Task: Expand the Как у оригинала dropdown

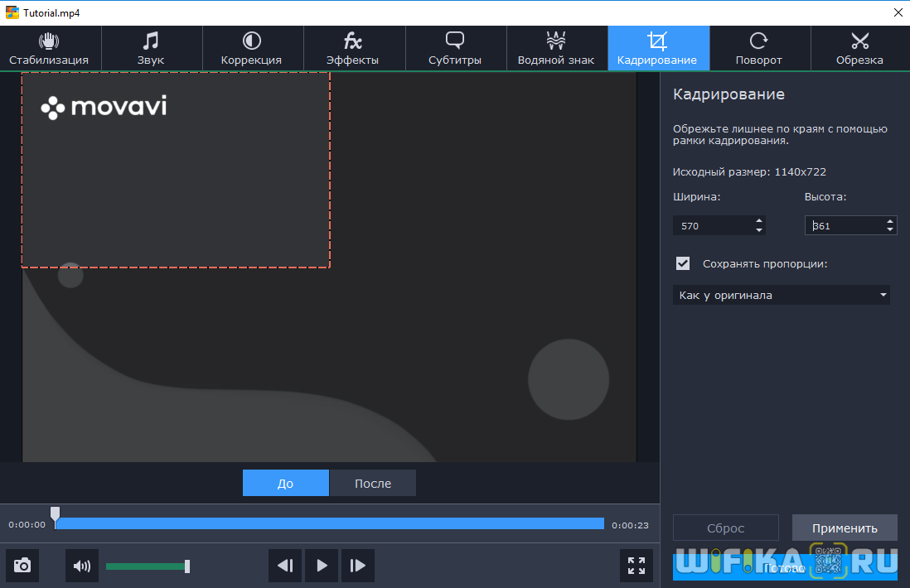Action: [x=781, y=295]
